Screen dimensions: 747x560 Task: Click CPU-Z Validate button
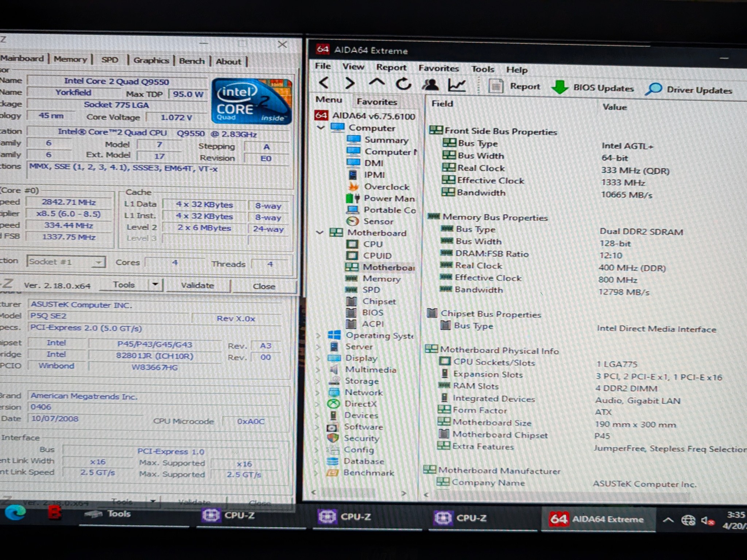point(198,285)
